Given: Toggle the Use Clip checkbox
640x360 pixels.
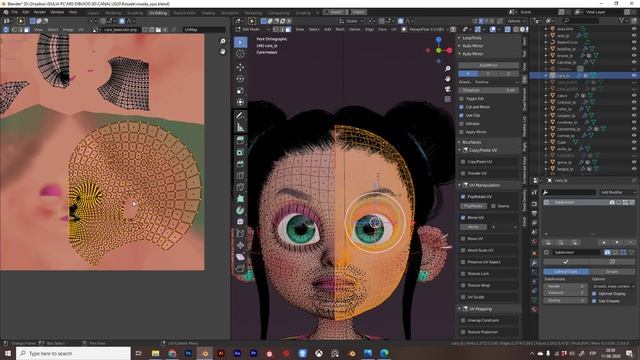Looking at the screenshot, I should click(x=462, y=116).
